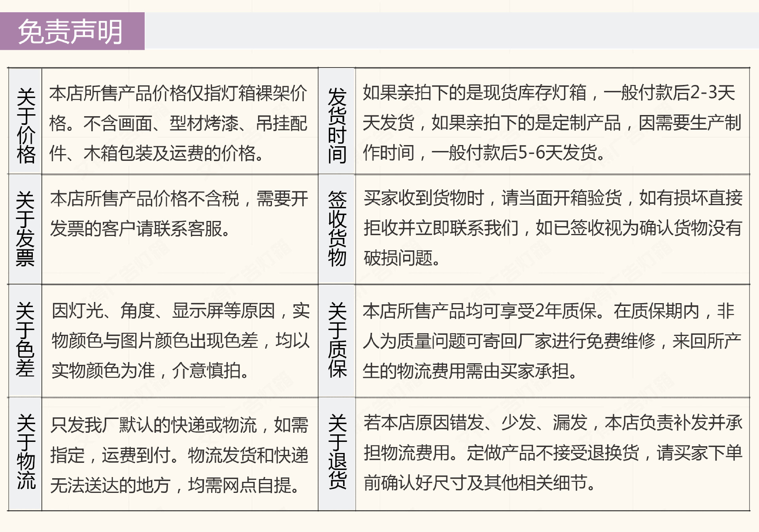The width and height of the screenshot is (759, 532).
Task: Click the line 物颜色与图片颜色出现色差，均以
Action: point(180,340)
